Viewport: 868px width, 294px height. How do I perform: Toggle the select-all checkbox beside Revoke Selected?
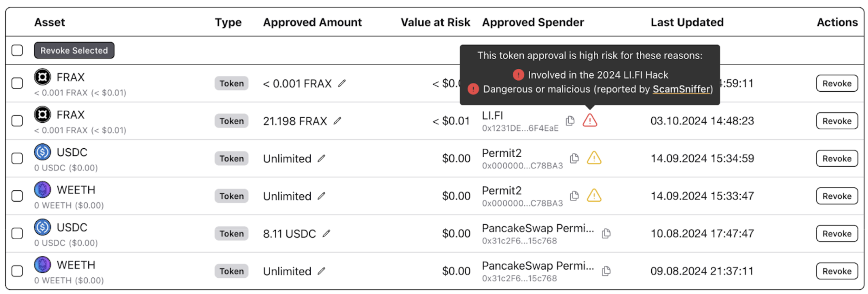tap(17, 50)
